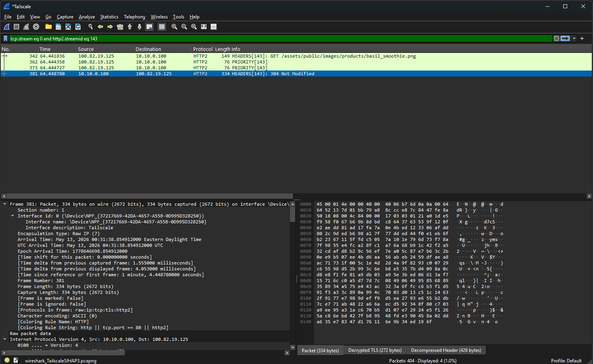The height and width of the screenshot is (364, 593).
Task: Find a packet with magnifier icon
Action: (91, 27)
